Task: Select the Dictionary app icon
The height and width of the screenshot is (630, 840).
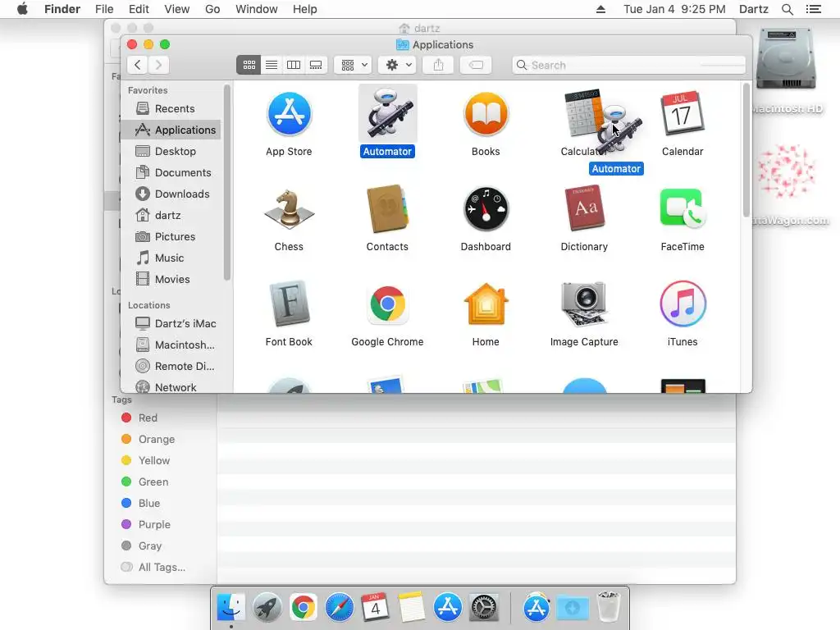Action: click(584, 209)
